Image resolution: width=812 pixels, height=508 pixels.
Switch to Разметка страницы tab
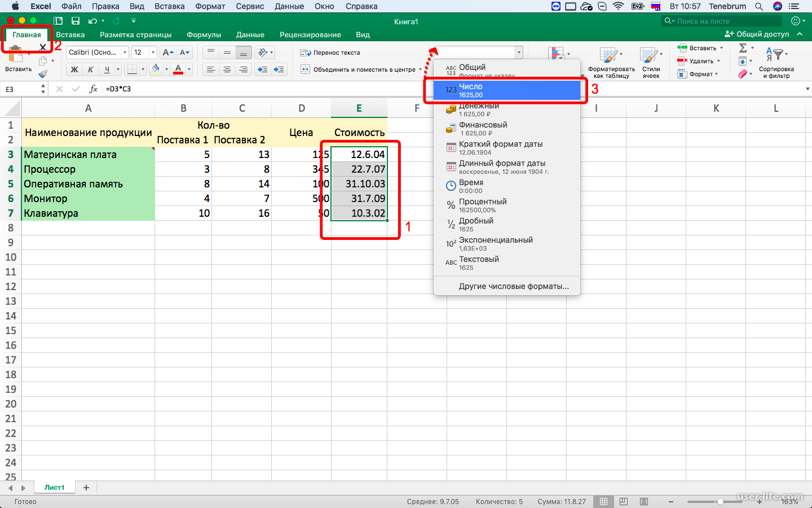[136, 34]
